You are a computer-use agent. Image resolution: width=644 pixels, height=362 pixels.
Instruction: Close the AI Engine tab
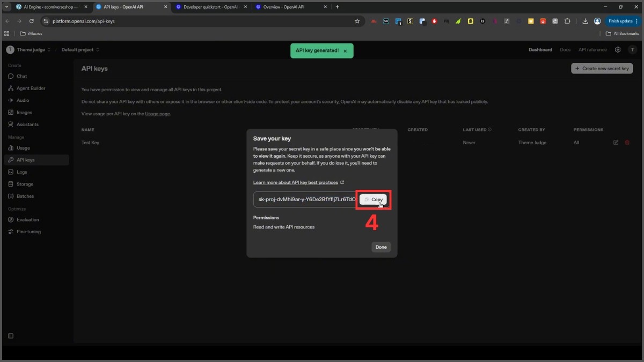click(86, 7)
